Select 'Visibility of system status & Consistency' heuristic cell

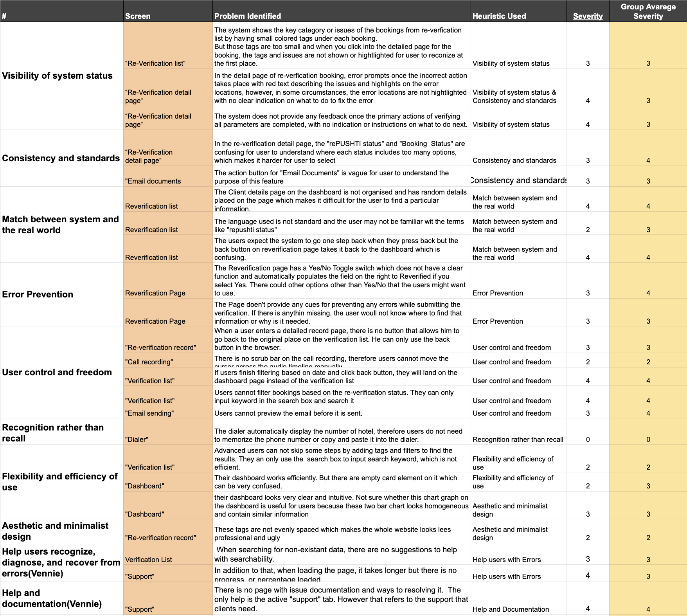point(518,87)
